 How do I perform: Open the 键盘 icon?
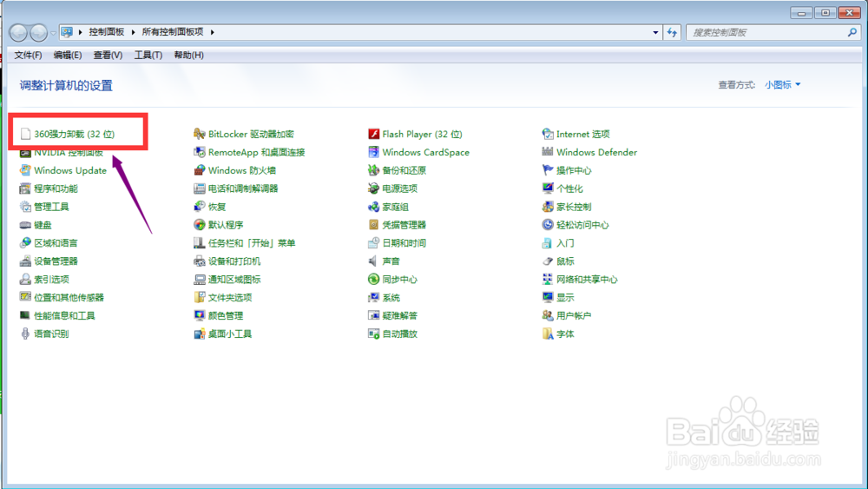pyautogui.click(x=25, y=225)
